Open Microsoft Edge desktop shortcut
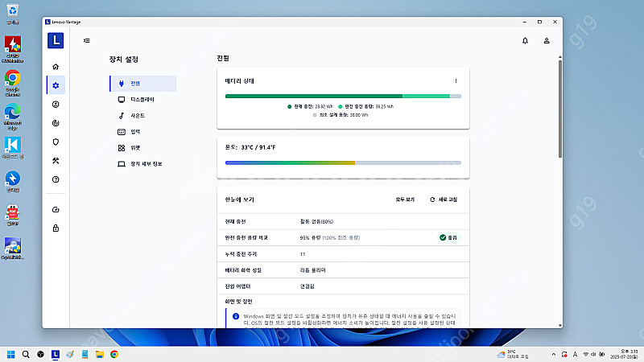Screen dimensions: 644x362 pyautogui.click(x=13, y=117)
